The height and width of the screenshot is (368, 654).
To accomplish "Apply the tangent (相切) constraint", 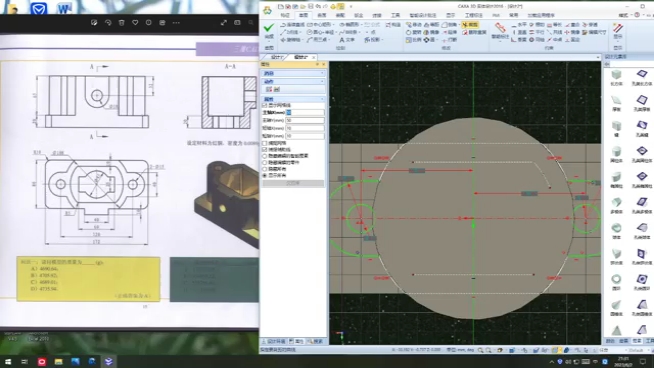I will (x=537, y=25).
